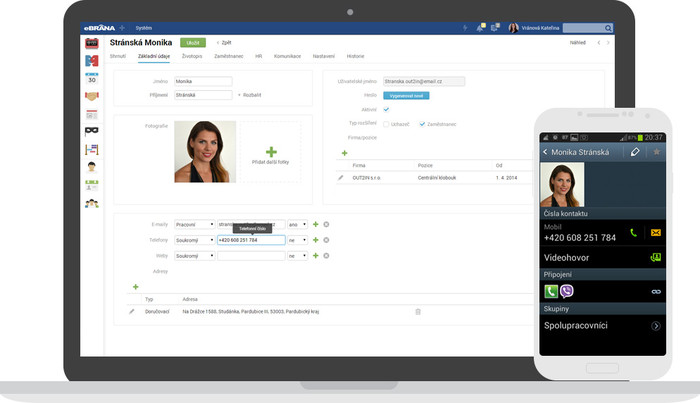This screenshot has width=700, height=403.
Task: Expand the 'ano' dropdown in E-maily row
Action: tap(297, 224)
